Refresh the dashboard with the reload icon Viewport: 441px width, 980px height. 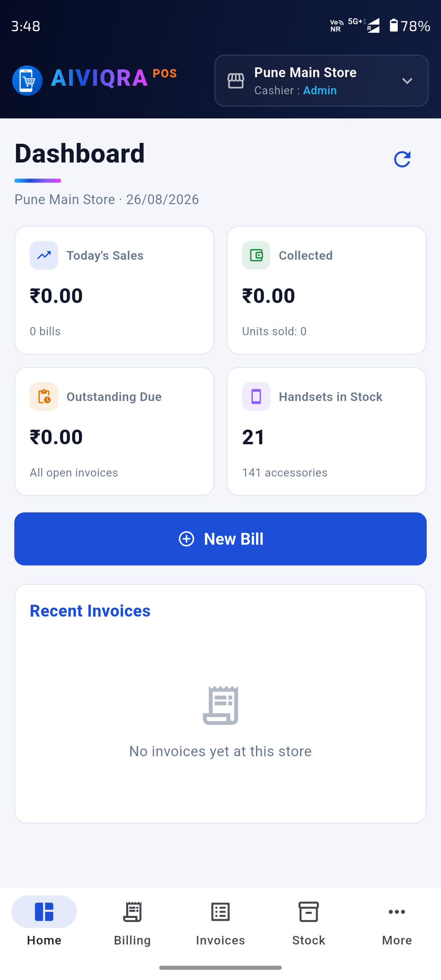(402, 159)
